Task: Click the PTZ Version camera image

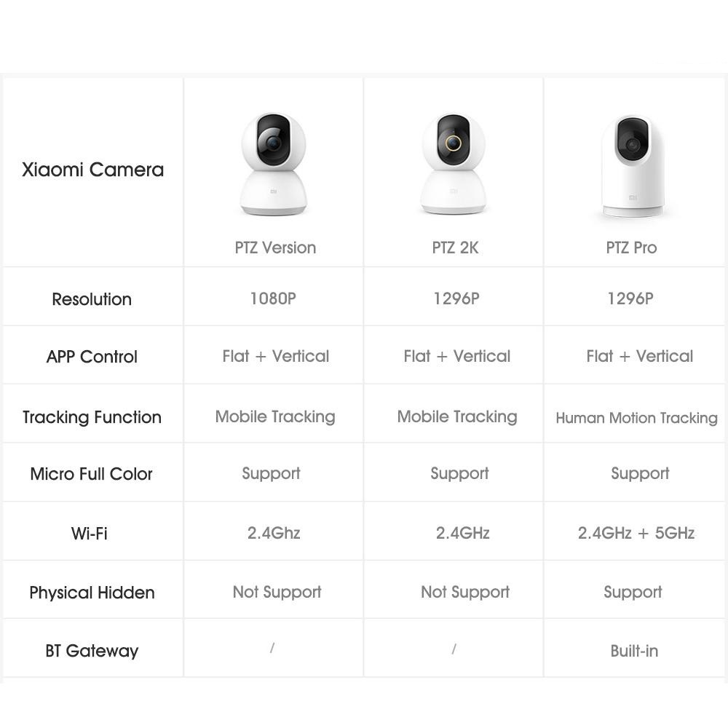Action: [x=274, y=165]
